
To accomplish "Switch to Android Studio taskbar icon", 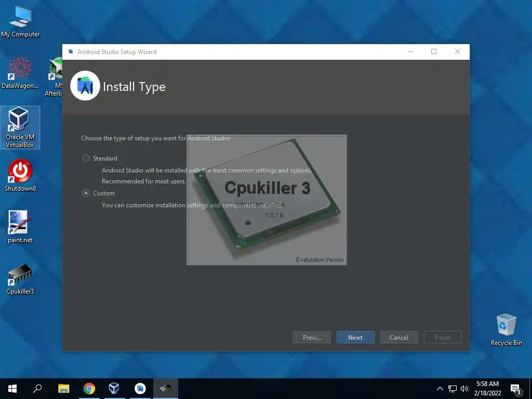I will coord(140,389).
